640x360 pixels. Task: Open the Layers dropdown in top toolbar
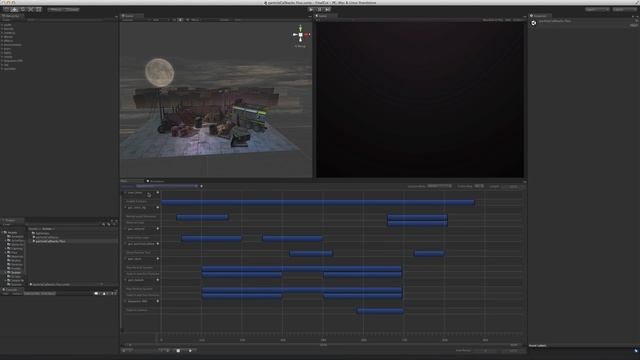[597, 9]
